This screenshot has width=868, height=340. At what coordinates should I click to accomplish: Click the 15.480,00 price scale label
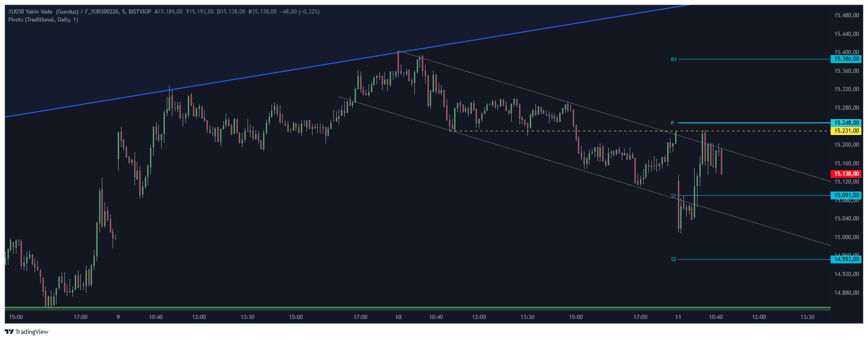pyautogui.click(x=846, y=15)
